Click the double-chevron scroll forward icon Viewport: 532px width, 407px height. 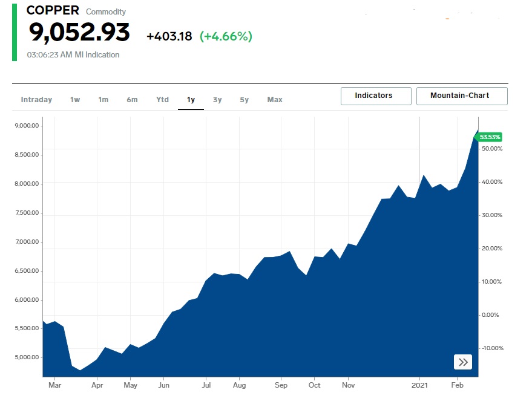coord(463,362)
